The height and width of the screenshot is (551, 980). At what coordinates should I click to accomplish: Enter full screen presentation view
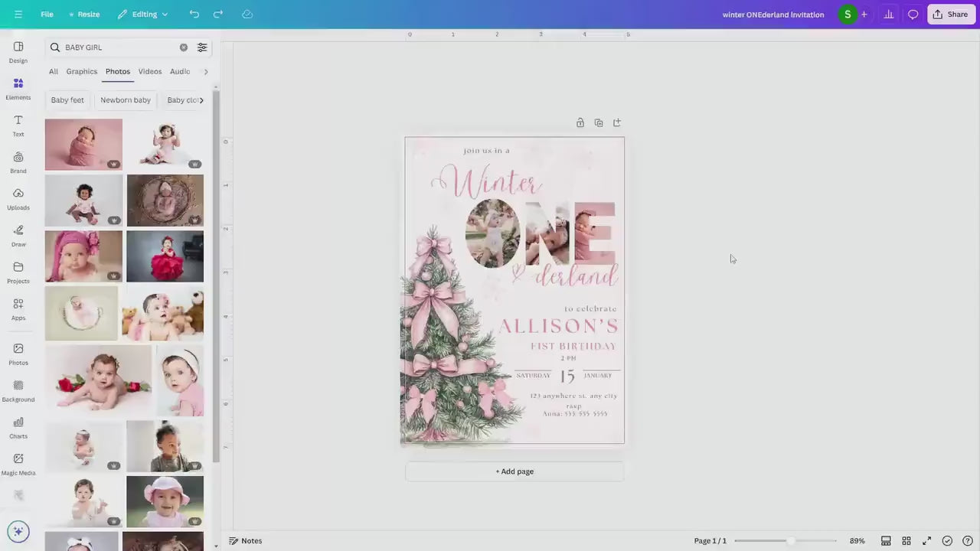click(x=926, y=540)
